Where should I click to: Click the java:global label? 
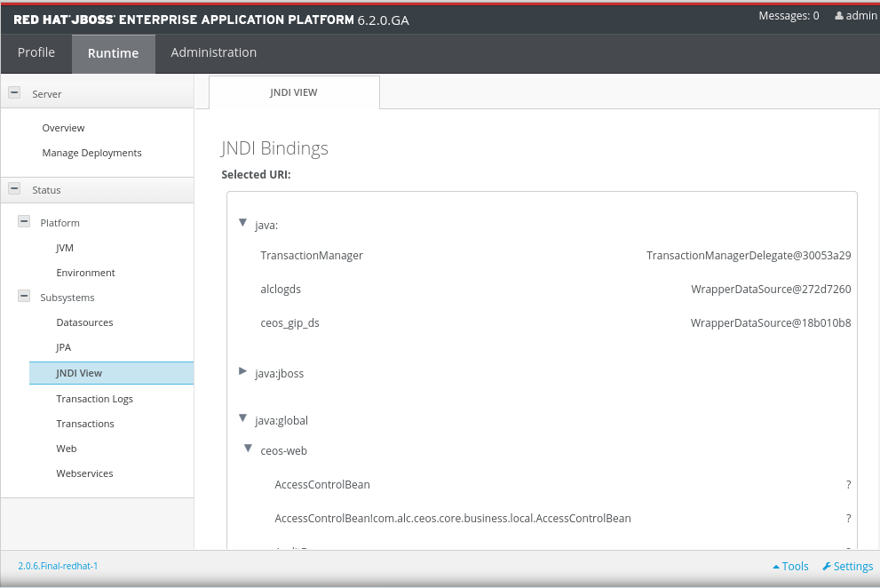coord(281,421)
